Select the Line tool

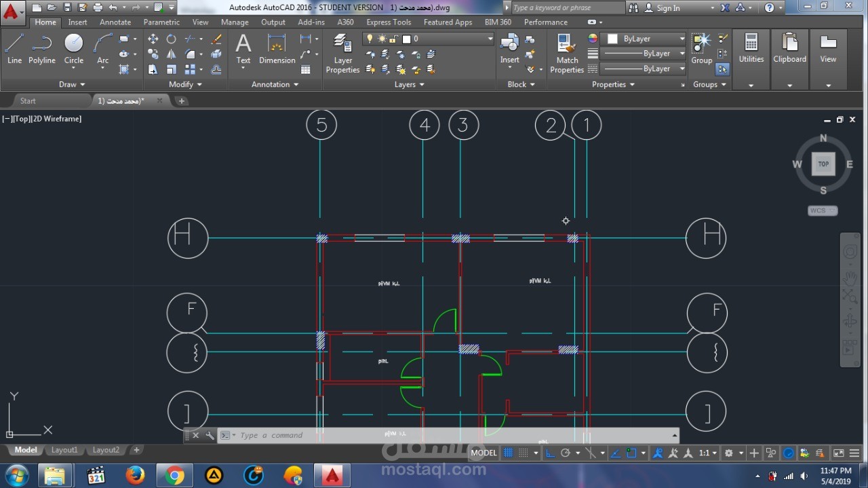point(14,48)
